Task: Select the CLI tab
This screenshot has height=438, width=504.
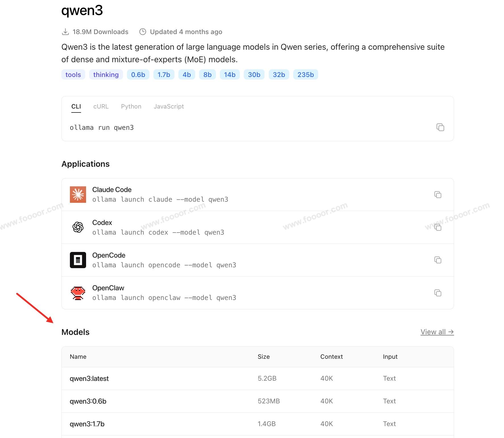Action: point(76,107)
